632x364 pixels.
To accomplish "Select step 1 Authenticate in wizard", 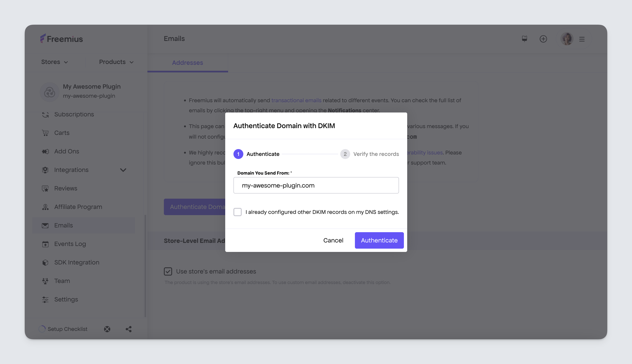I will pyautogui.click(x=257, y=154).
